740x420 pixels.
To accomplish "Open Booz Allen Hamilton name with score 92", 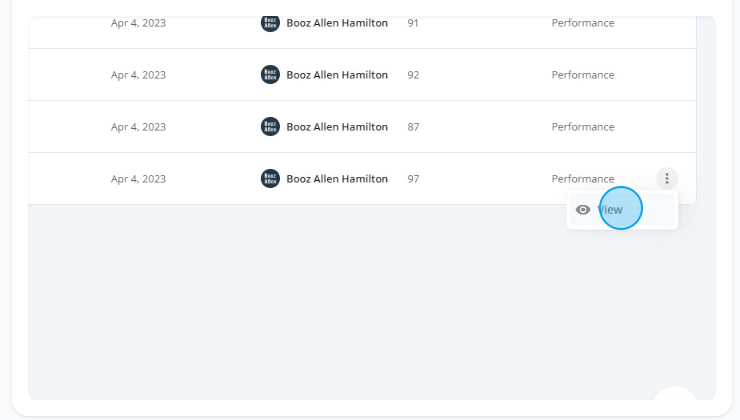I will pyautogui.click(x=337, y=75).
